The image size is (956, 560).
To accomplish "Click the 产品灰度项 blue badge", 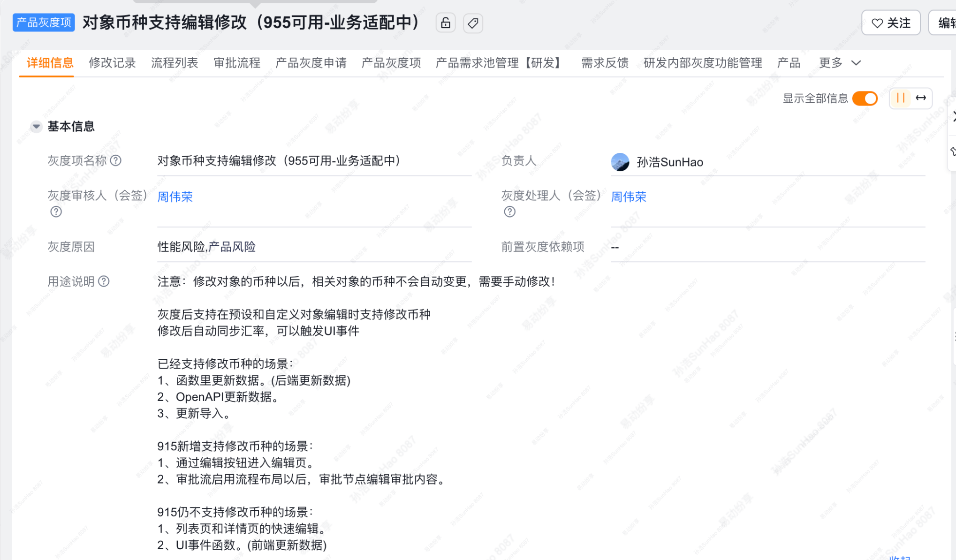I will click(44, 23).
